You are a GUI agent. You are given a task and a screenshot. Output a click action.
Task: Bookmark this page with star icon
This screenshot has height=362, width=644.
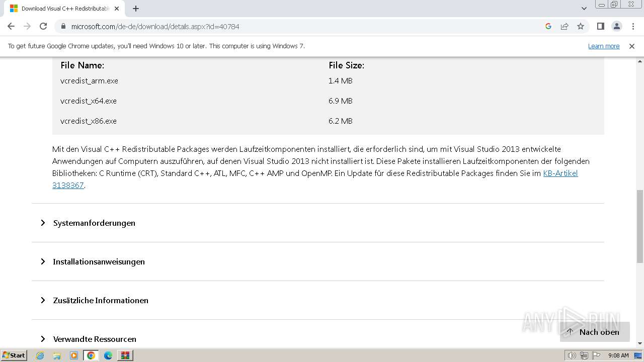[x=581, y=26]
